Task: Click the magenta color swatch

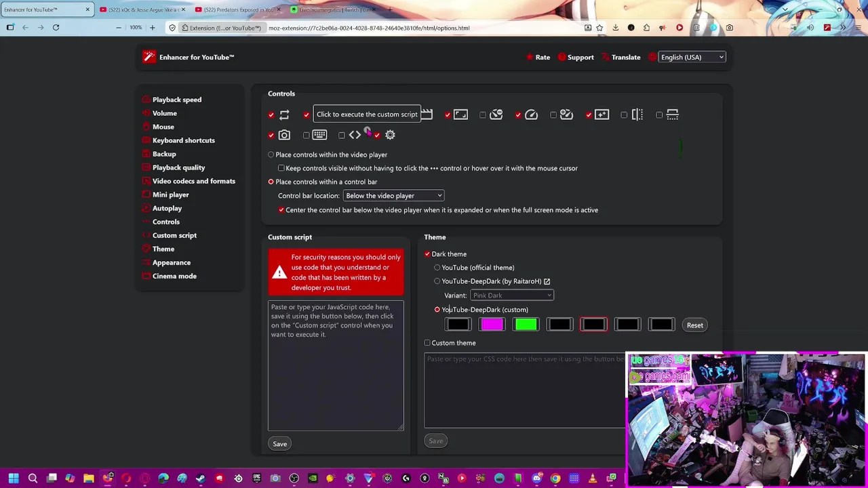Action: tap(492, 325)
